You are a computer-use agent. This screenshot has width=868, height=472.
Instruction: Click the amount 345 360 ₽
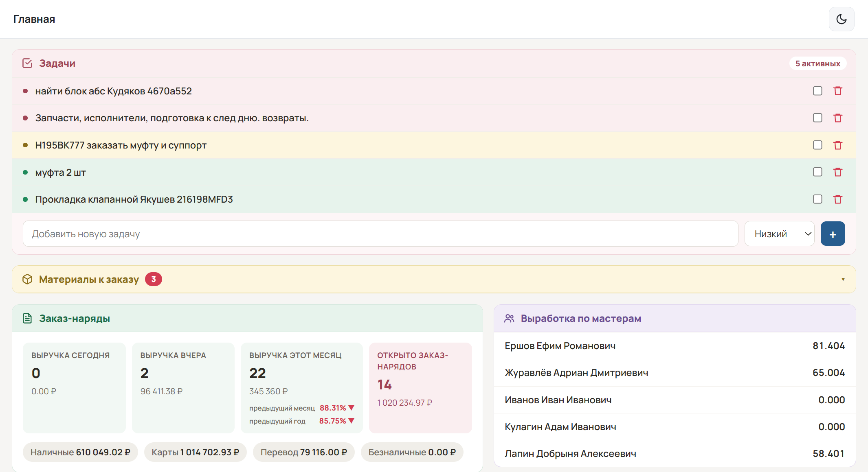pos(268,391)
